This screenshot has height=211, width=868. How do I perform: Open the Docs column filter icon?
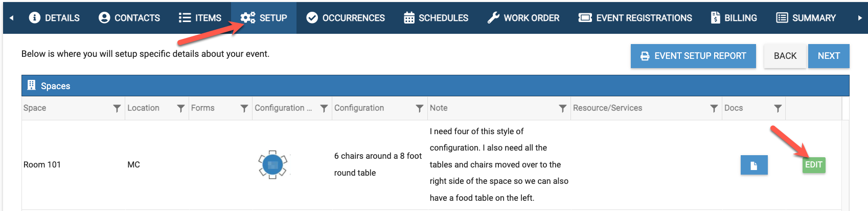778,108
